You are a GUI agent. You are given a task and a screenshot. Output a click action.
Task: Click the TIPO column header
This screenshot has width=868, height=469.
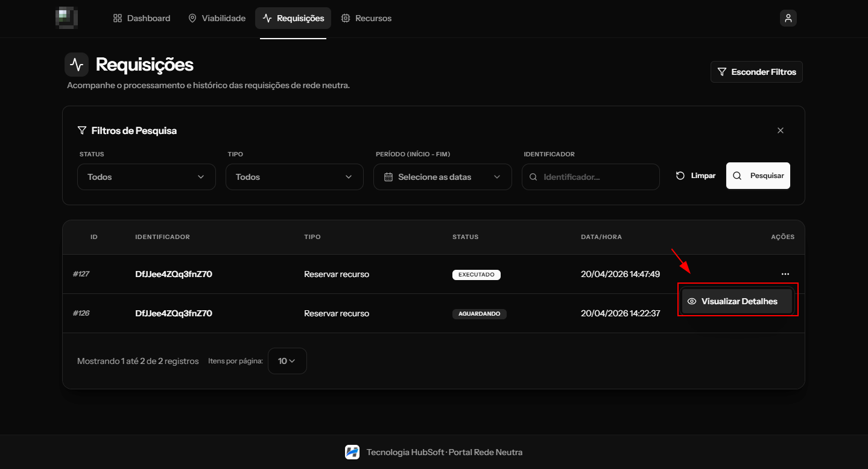point(312,237)
